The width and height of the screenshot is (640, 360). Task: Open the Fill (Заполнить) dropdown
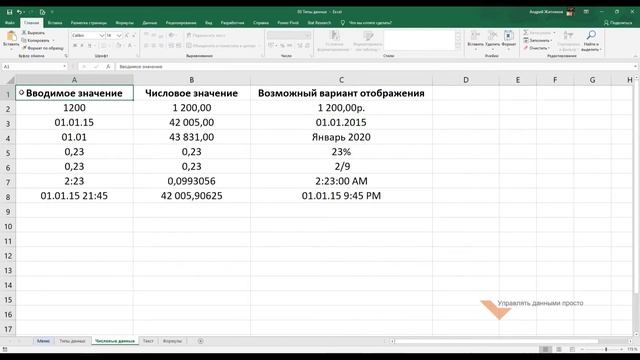pyautogui.click(x=538, y=40)
